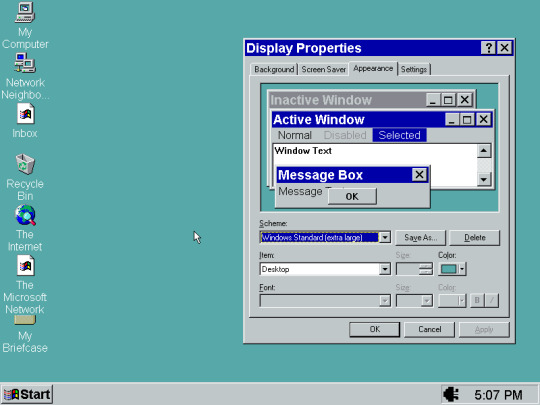This screenshot has width=540, height=405.
Task: Expand the Scheme dropdown list
Action: [385, 237]
